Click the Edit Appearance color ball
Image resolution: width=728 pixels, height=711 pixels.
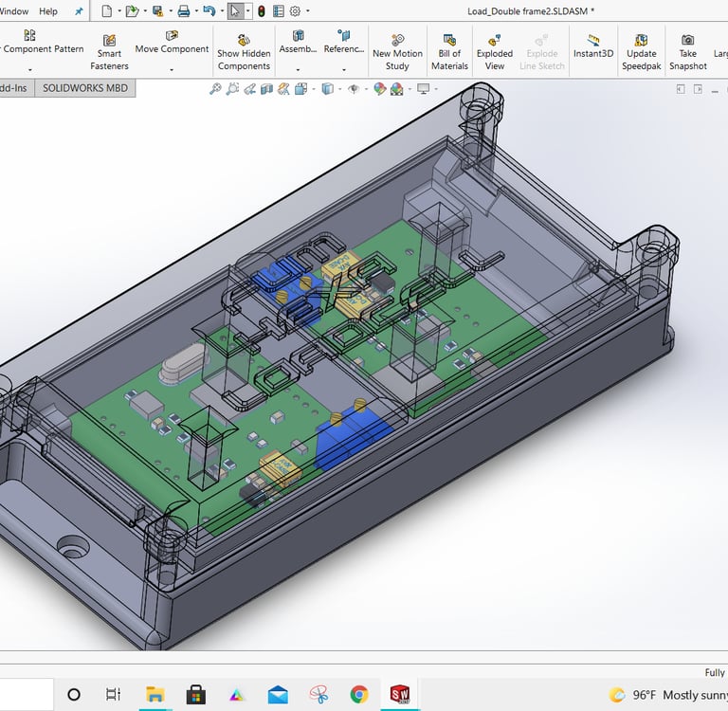380,89
